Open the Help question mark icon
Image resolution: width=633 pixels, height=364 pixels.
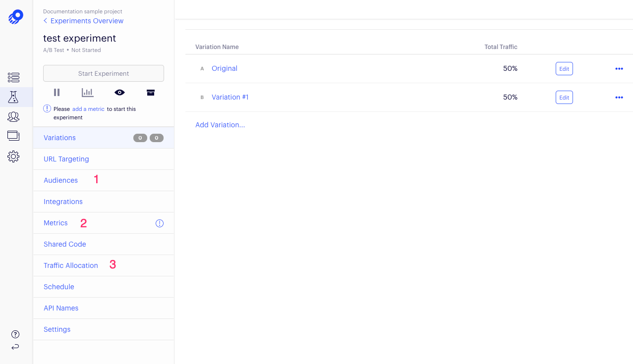15,334
